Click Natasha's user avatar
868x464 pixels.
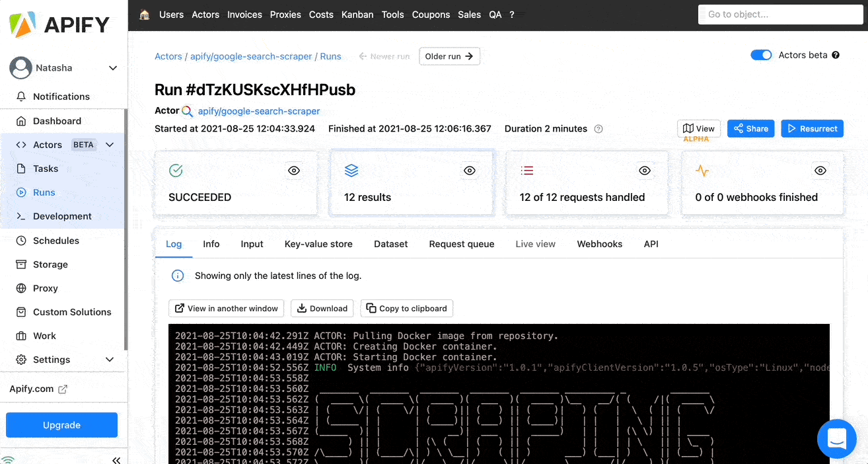pyautogui.click(x=20, y=67)
